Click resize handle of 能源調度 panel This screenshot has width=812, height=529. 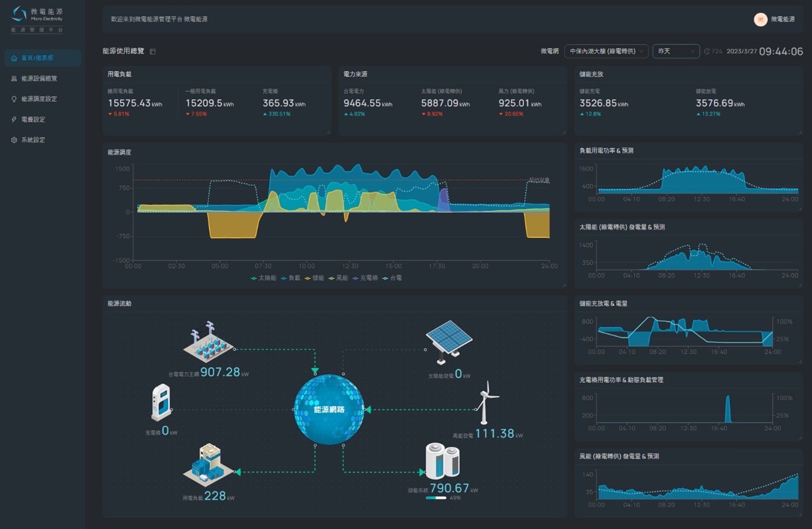click(564, 285)
